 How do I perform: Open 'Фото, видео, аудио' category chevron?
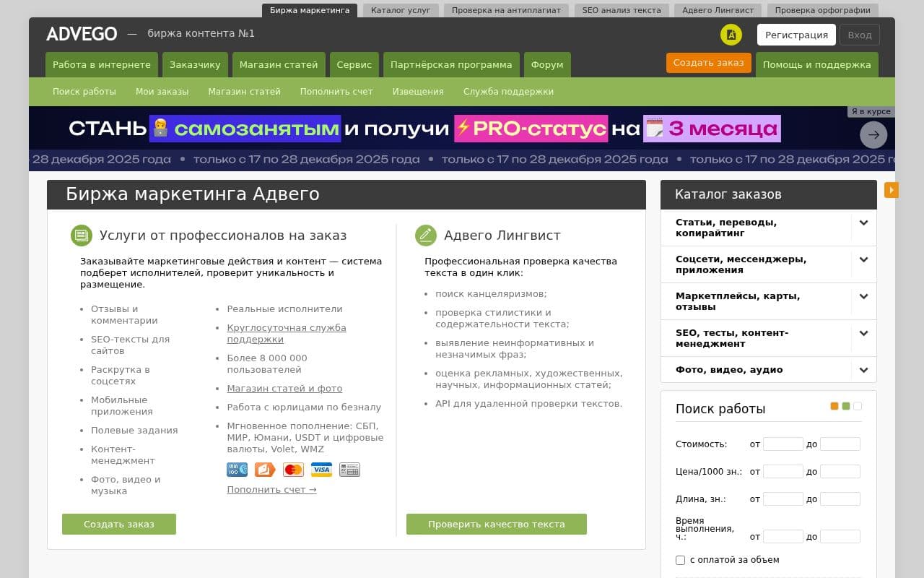[863, 369]
